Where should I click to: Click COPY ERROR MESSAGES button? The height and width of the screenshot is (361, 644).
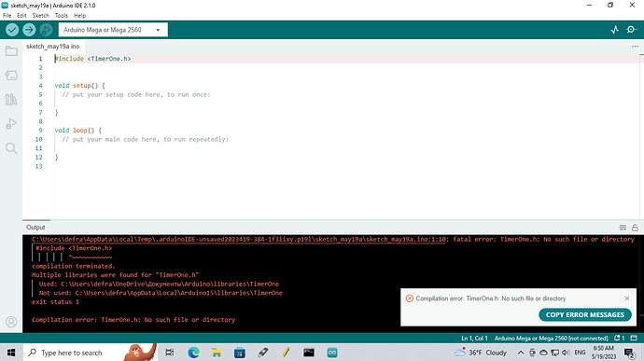(585, 314)
